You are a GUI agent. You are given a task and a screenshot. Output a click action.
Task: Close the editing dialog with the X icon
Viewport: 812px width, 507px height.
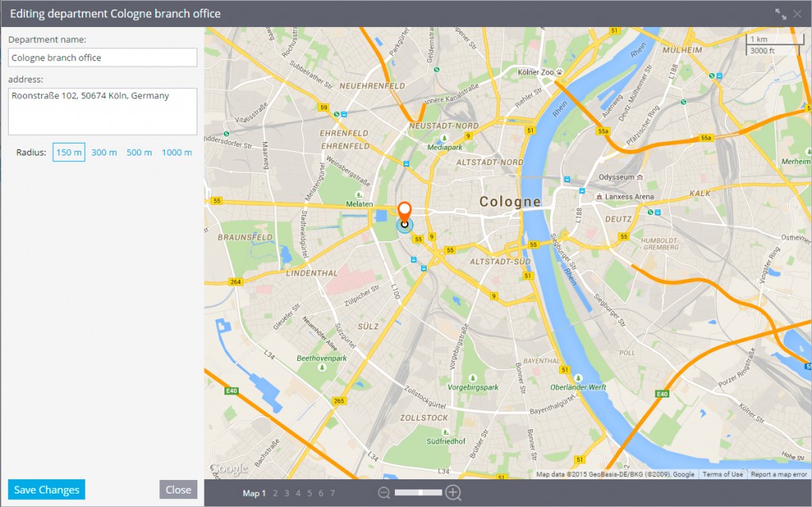(x=798, y=14)
